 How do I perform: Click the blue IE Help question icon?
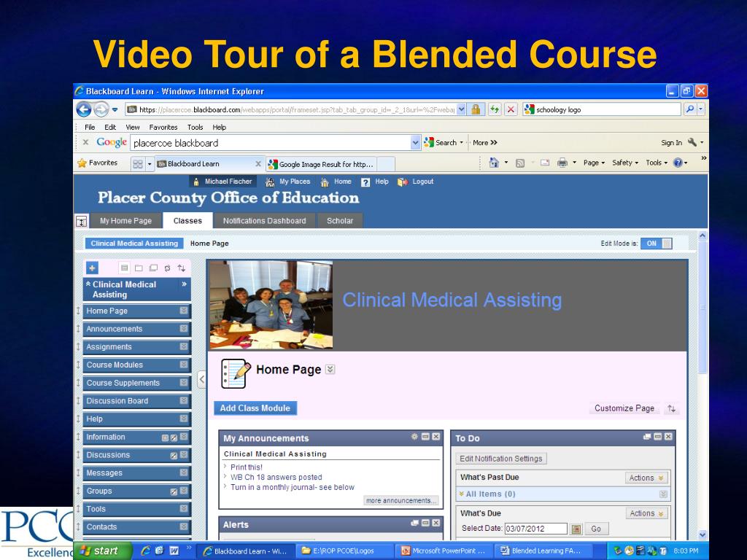(678, 163)
